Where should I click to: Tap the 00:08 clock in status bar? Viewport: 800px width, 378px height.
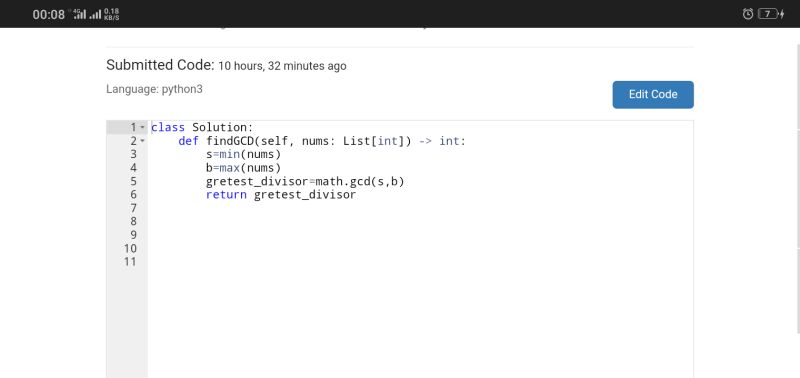(48, 14)
